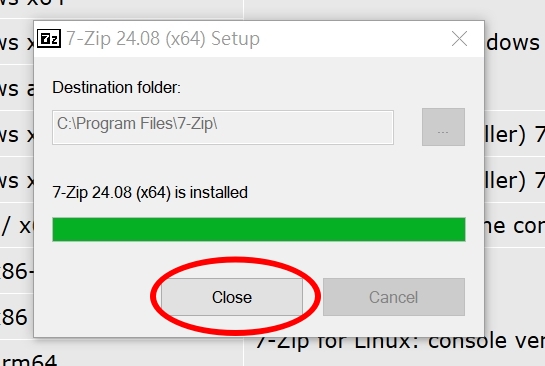Click the grayed-out Cancel button
The image size is (545, 366).
tap(394, 297)
